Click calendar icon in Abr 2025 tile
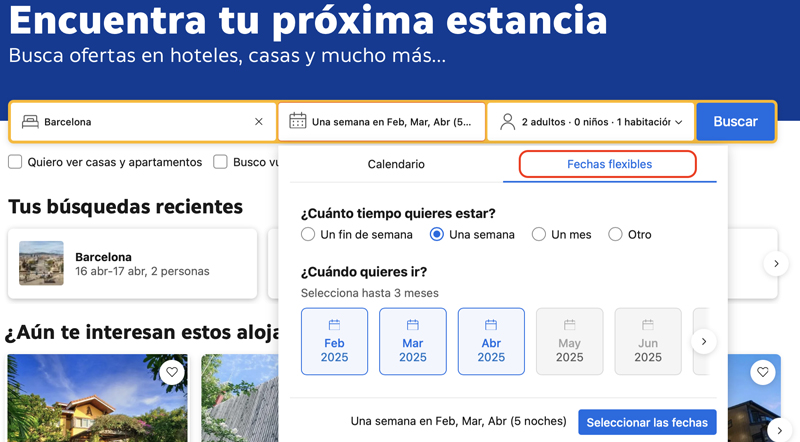This screenshot has width=800, height=442. point(491,325)
